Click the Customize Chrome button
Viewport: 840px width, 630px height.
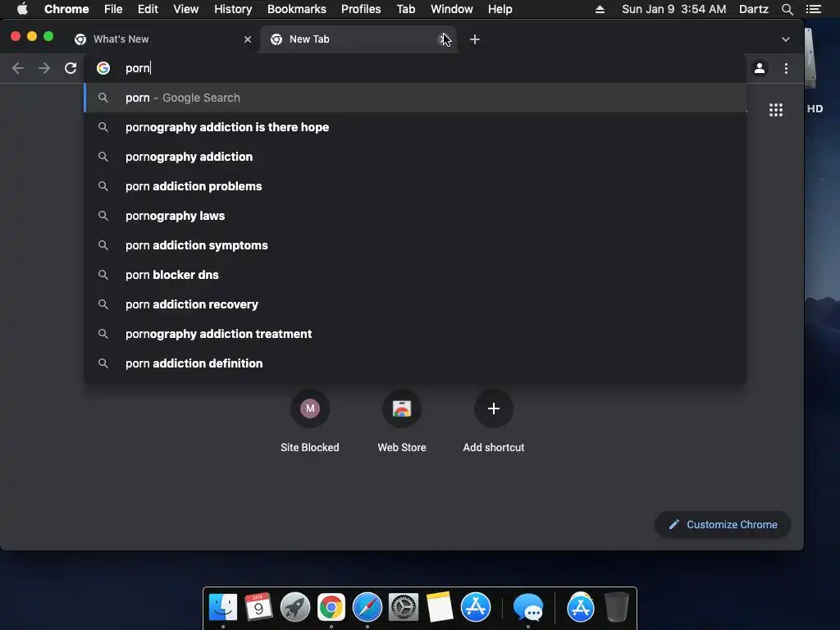click(722, 524)
